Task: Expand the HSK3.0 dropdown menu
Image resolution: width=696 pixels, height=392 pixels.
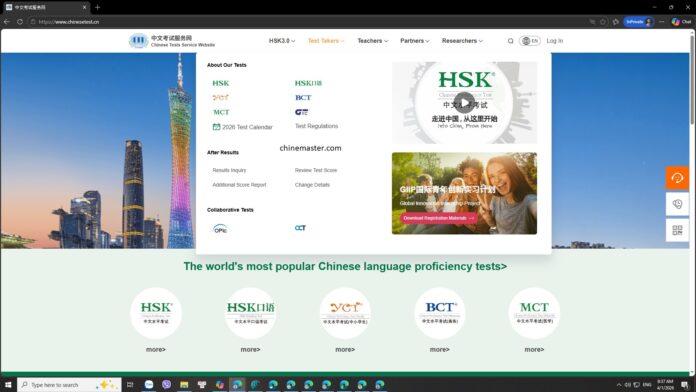Action: (x=282, y=41)
